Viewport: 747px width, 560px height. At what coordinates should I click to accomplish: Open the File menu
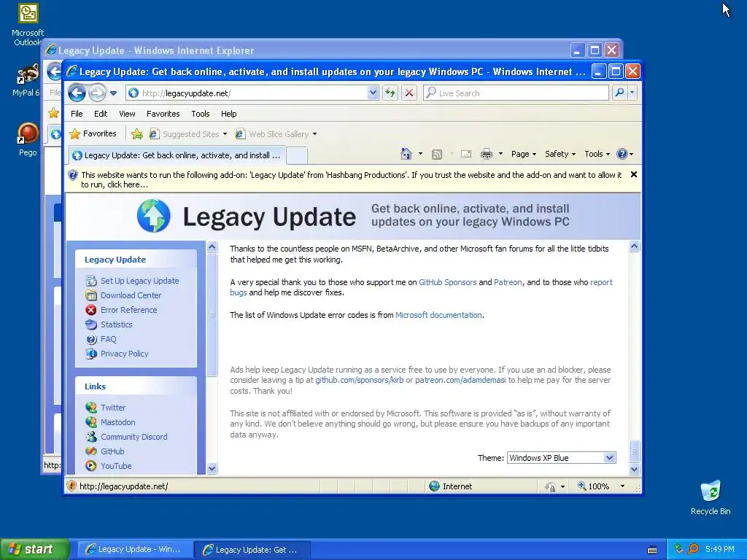click(77, 114)
